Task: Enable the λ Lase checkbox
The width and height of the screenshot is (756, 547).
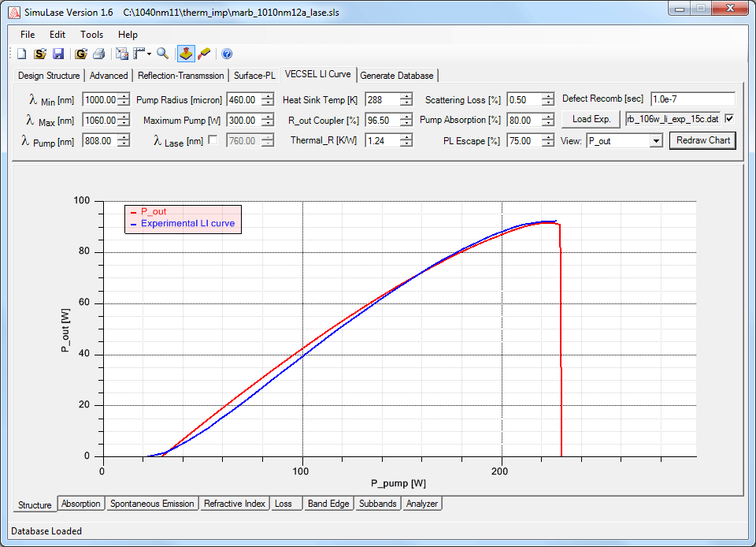Action: [x=213, y=140]
